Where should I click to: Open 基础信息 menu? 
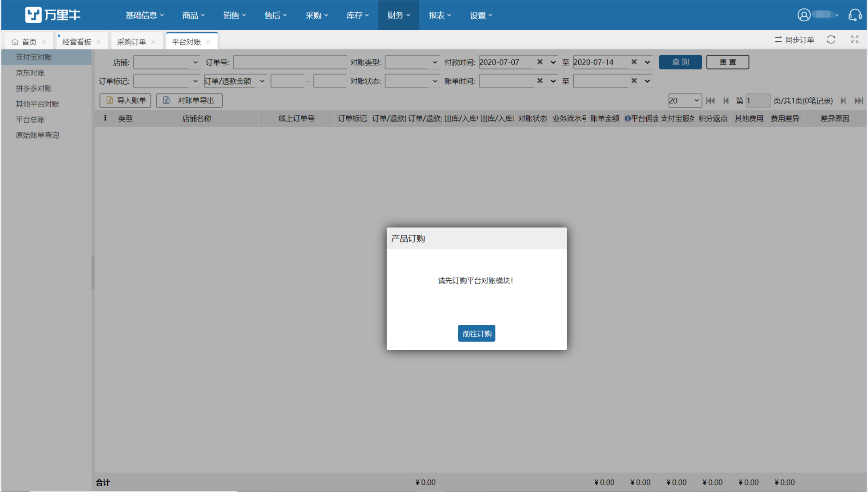tap(145, 15)
